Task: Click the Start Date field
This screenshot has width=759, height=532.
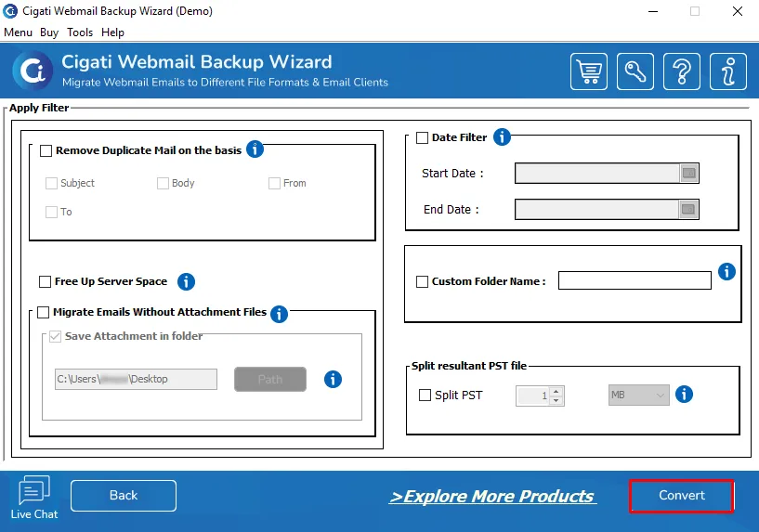Action: tap(597, 173)
